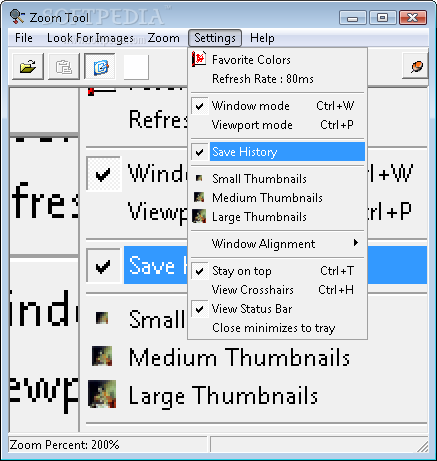Screen dimensions: 437x461
Task: Minimize the Zoom Tool window
Action: pos(353,18)
